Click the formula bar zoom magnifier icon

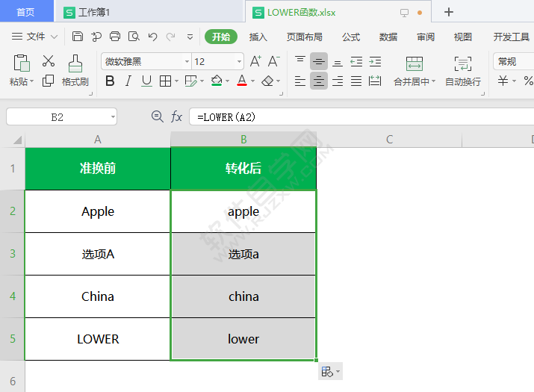(x=157, y=116)
